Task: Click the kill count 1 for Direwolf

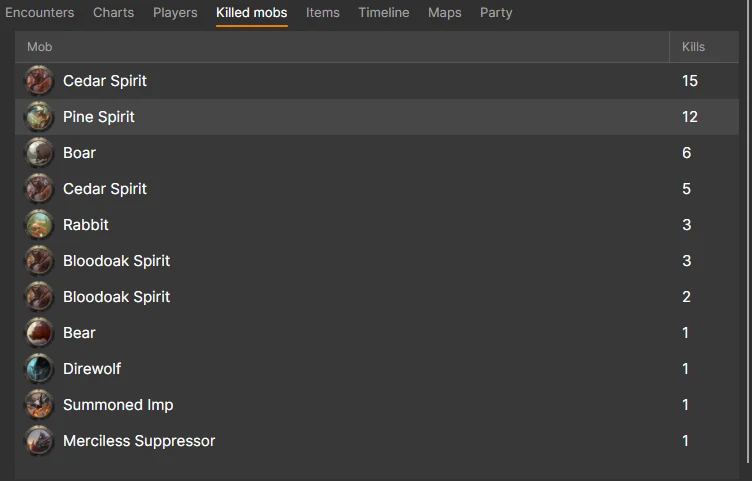Action: coord(685,368)
